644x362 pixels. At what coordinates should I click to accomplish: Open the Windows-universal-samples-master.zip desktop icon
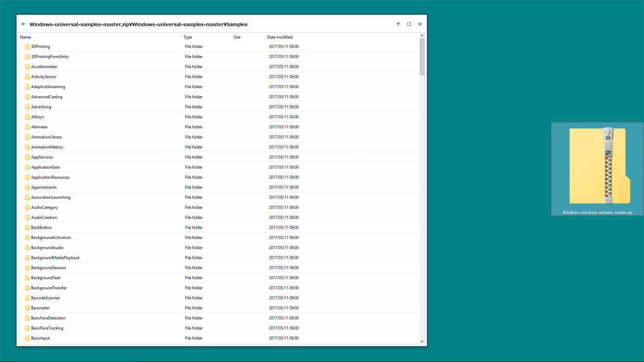(x=597, y=169)
